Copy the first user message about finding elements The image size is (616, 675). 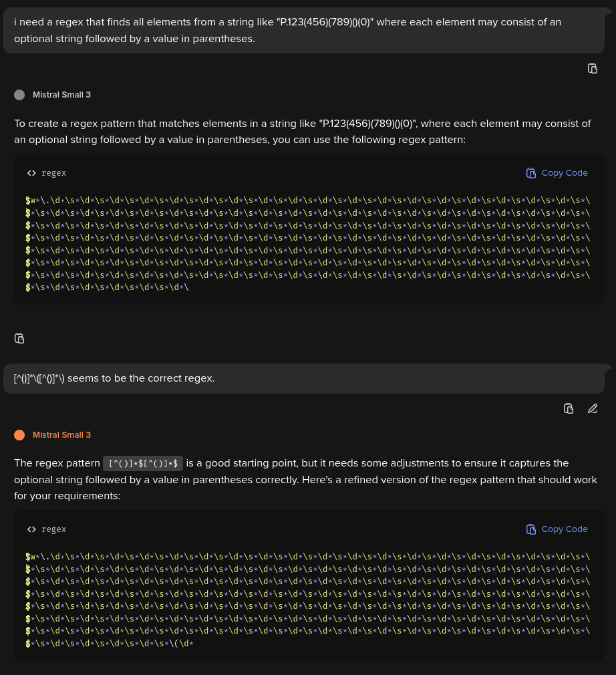coord(593,68)
